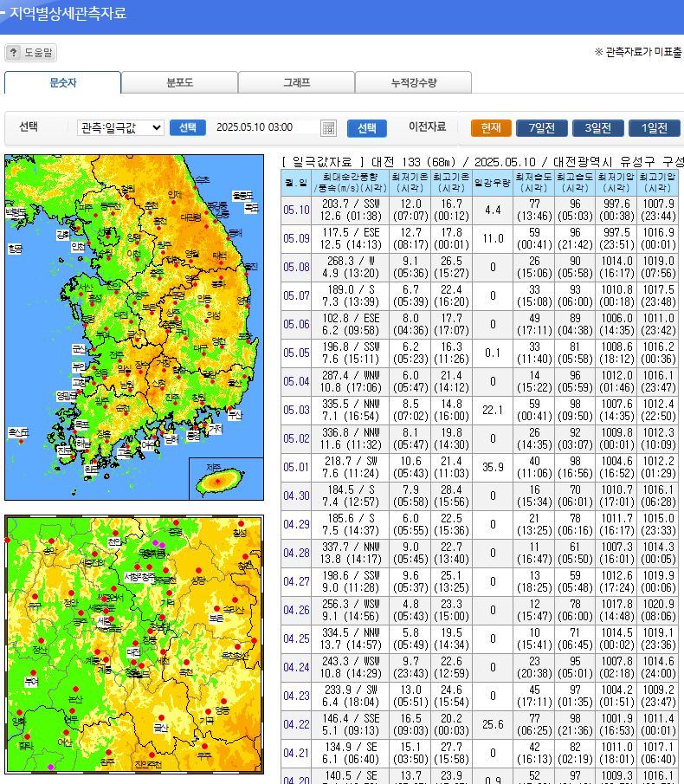Open the 관측:일극값 dropdown
684x784 pixels.
(120, 127)
